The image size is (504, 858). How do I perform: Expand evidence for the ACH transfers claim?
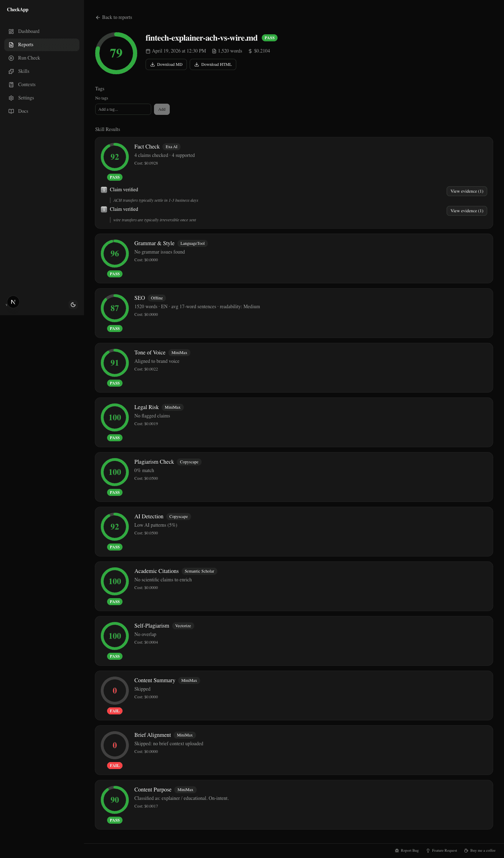pos(467,191)
